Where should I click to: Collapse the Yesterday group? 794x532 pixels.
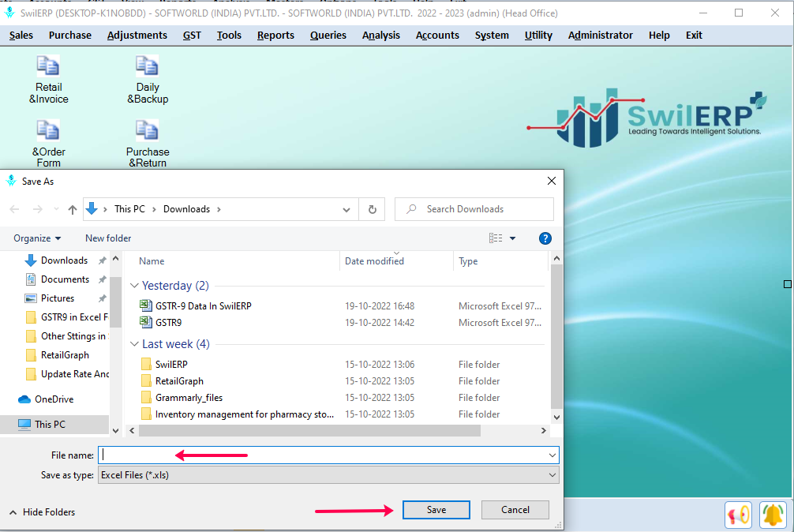click(134, 286)
